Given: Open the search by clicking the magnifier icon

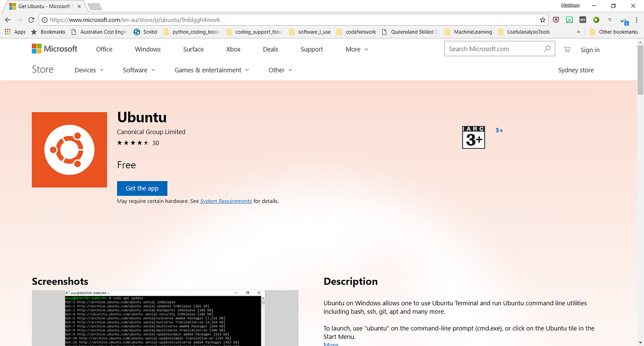Looking at the screenshot, I should click(546, 48).
